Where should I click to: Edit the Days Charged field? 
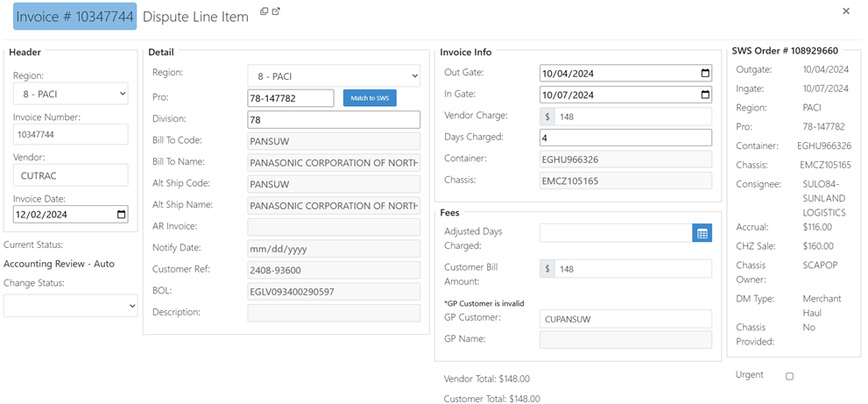pyautogui.click(x=625, y=138)
